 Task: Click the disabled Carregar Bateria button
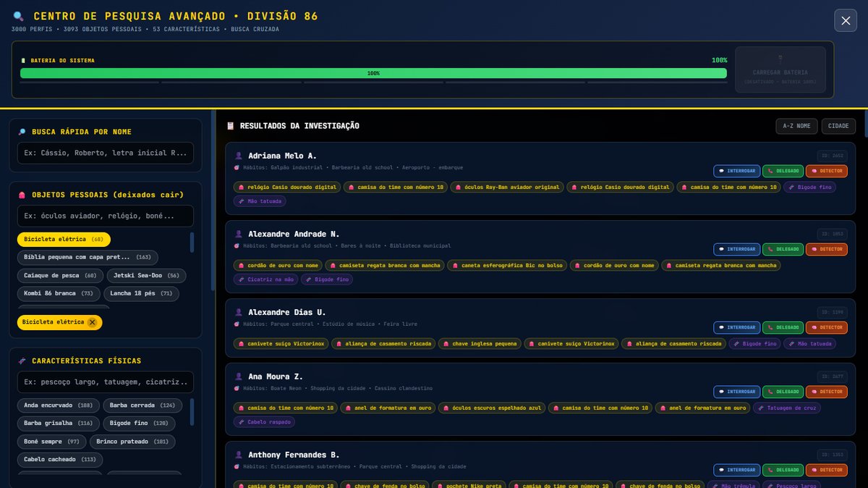[x=780, y=70]
